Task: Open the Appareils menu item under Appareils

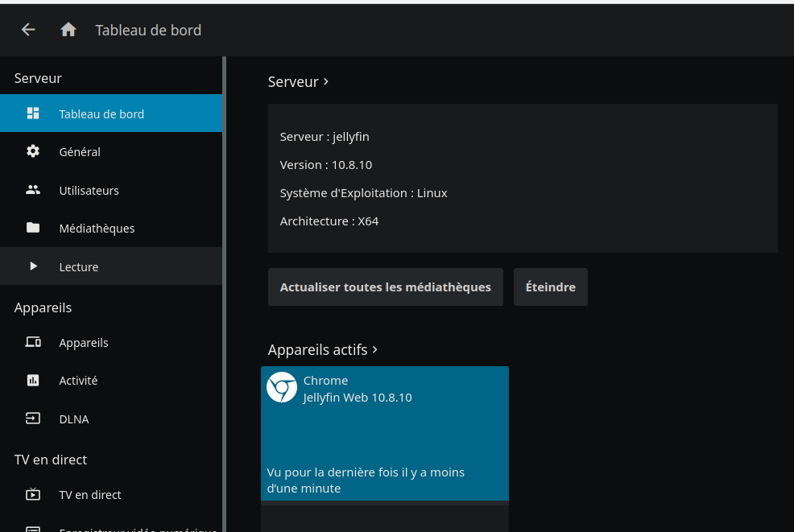Action: pos(111,342)
